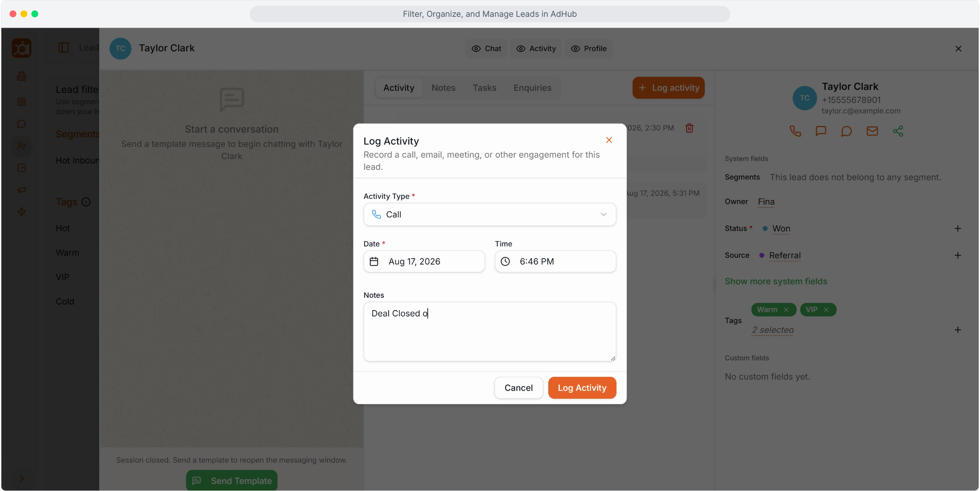Remove the VIP tag from the lead

tap(826, 310)
